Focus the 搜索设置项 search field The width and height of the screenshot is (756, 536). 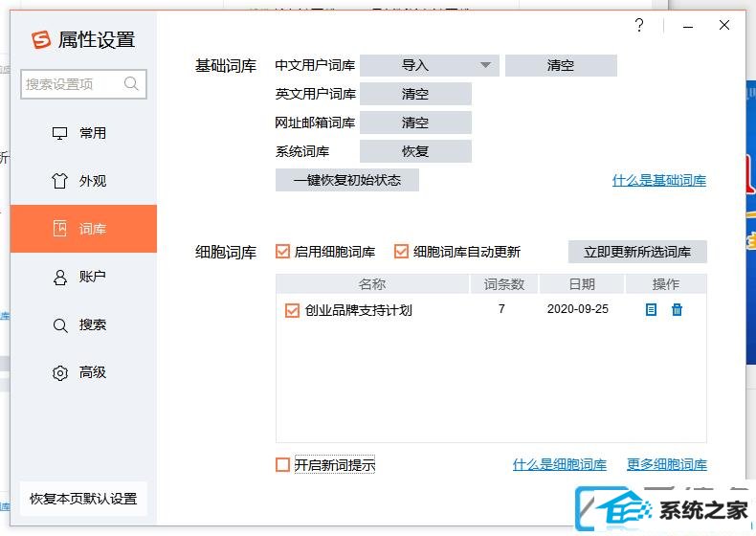[83, 84]
